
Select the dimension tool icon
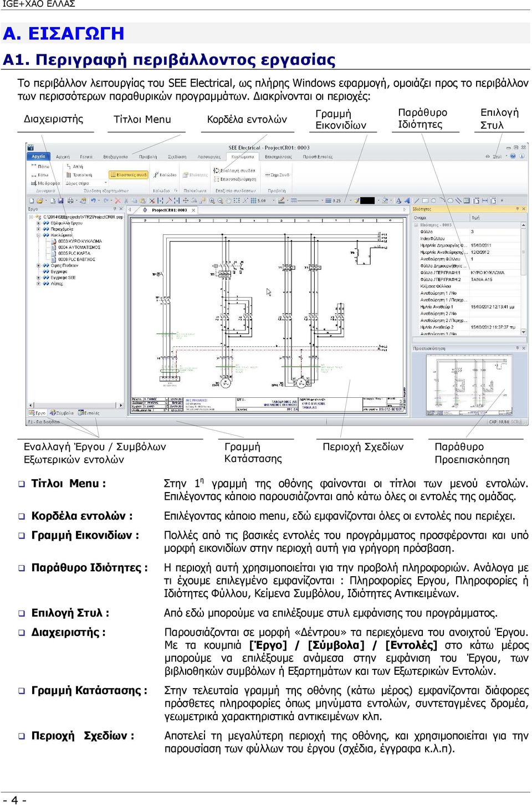tap(485, 201)
